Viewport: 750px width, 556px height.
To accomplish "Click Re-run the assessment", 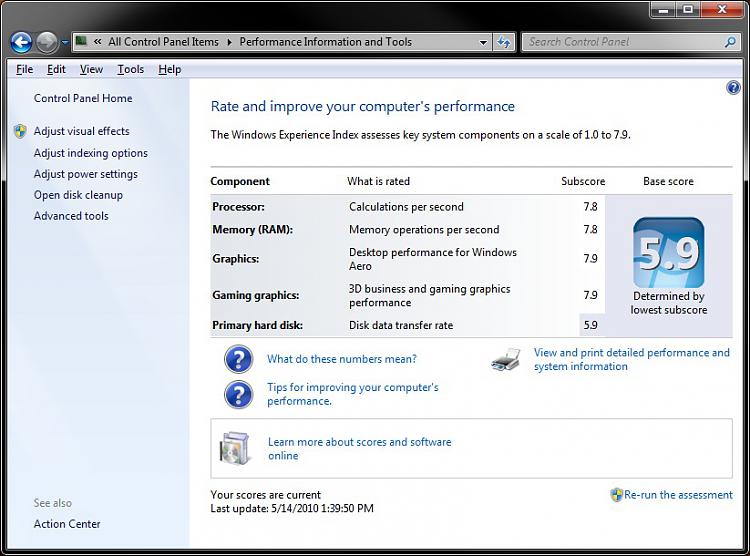I will (678, 495).
